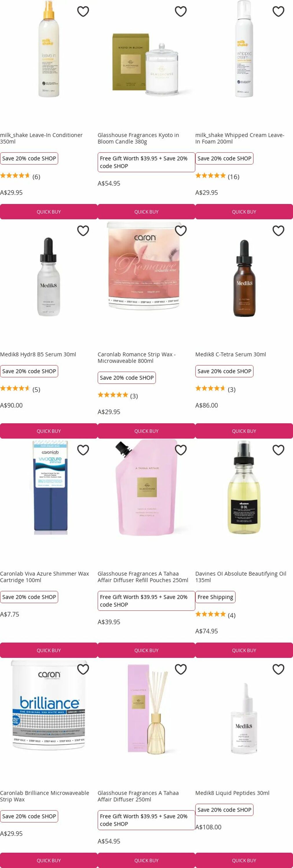The image size is (293, 868).
Task: Toggle heart on A Tahaa Affair Refill Pouches
Action: [181, 450]
